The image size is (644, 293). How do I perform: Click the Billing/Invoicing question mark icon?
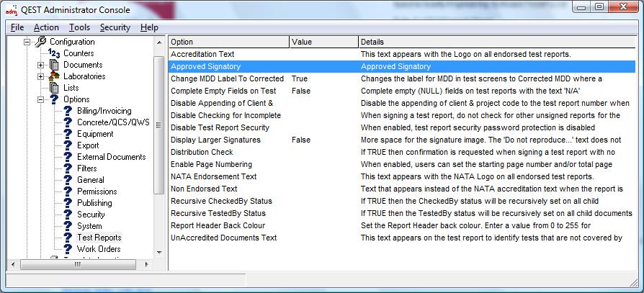pos(68,111)
